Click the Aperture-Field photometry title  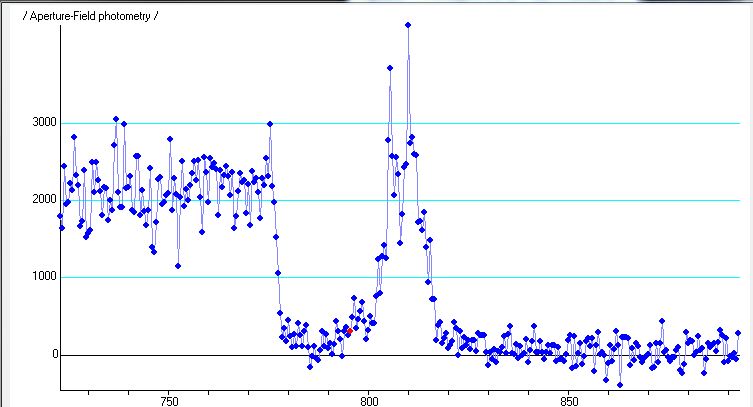point(90,16)
